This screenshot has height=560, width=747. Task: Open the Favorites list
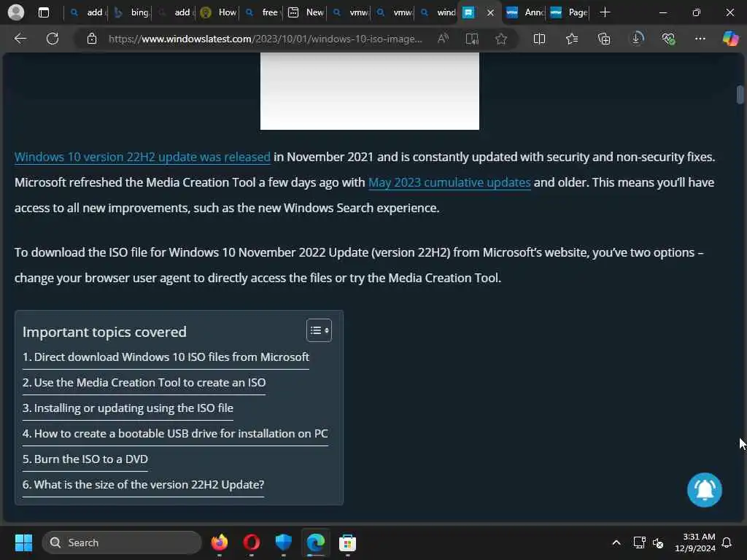tap(572, 39)
